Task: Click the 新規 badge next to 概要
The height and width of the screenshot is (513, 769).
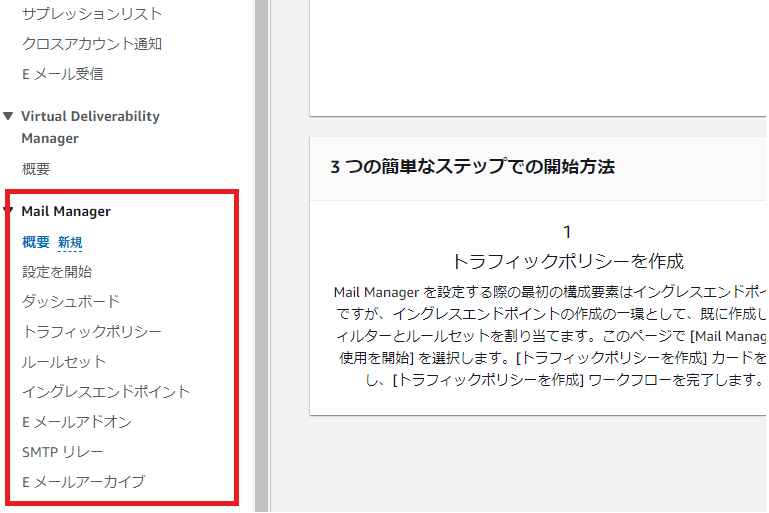Action: click(x=70, y=242)
